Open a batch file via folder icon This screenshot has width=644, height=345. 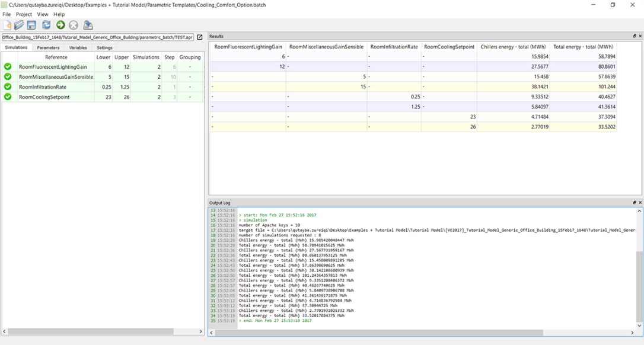click(x=19, y=25)
